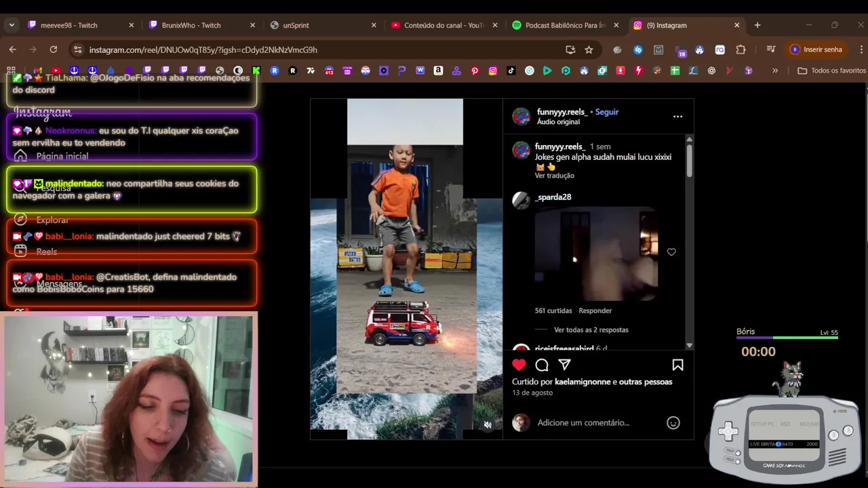Open the Instagram bookmark icon
Image resolution: width=868 pixels, height=488 pixels.
[x=493, y=70]
